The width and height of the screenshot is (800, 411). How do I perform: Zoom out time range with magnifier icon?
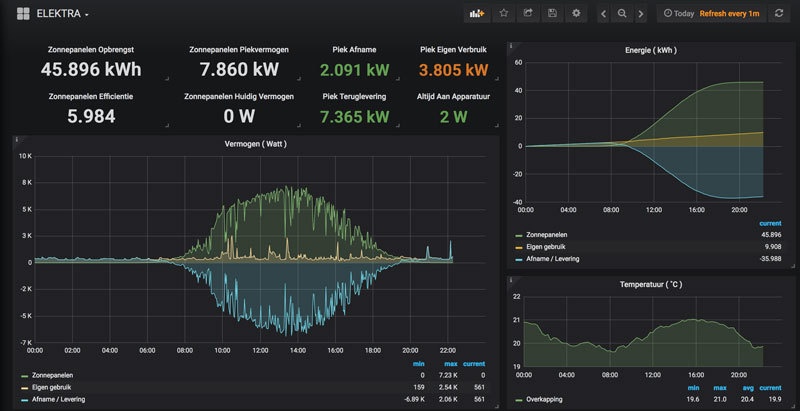click(x=622, y=14)
